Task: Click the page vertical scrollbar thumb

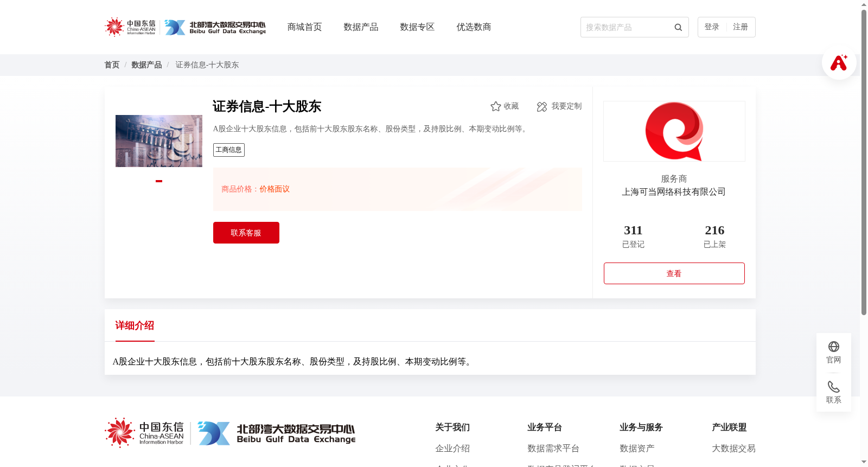Action: [864, 162]
